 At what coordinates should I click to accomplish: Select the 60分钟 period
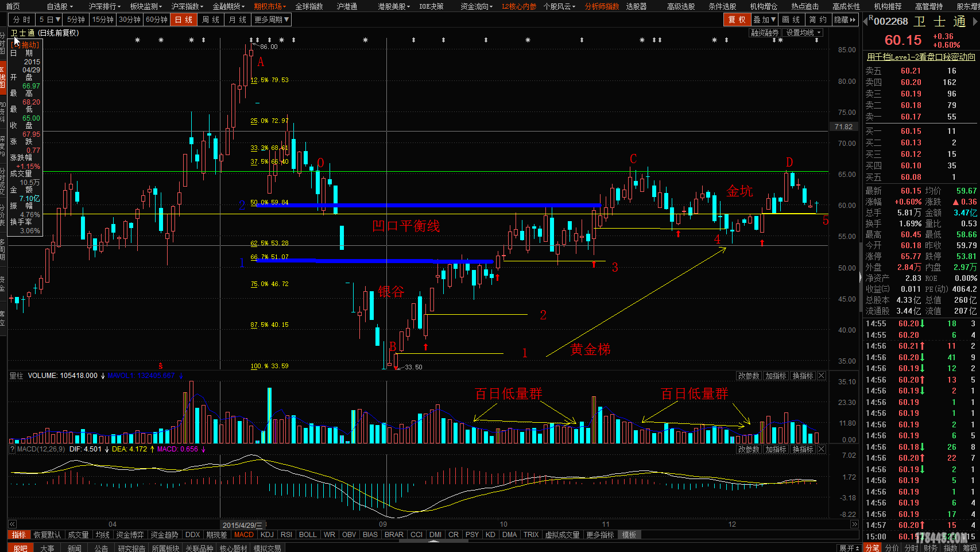click(x=157, y=20)
